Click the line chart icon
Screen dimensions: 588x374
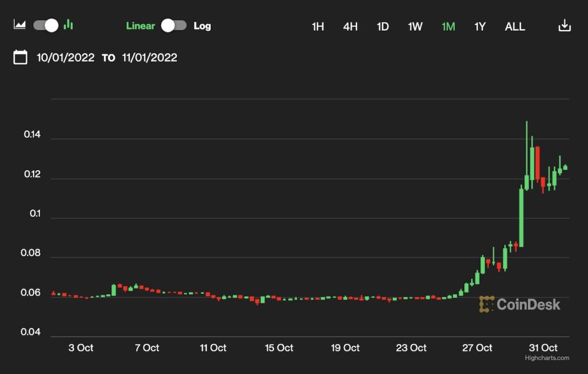pyautogui.click(x=20, y=25)
